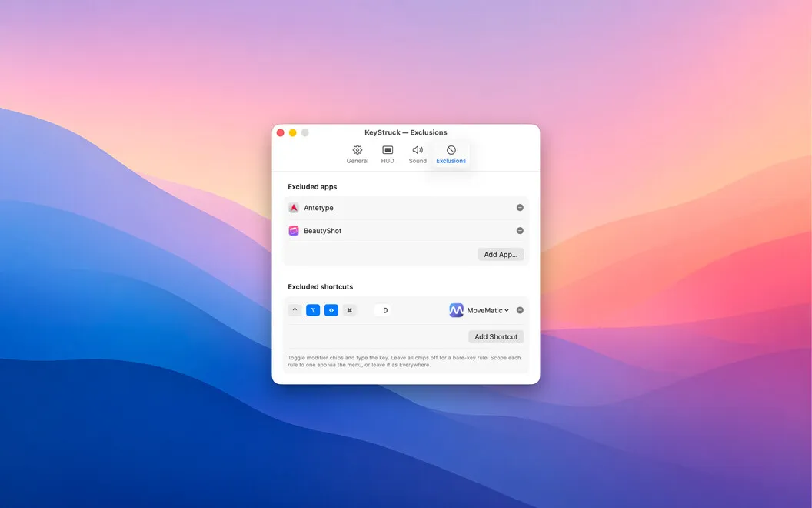Open the Sound settings tab

point(418,155)
